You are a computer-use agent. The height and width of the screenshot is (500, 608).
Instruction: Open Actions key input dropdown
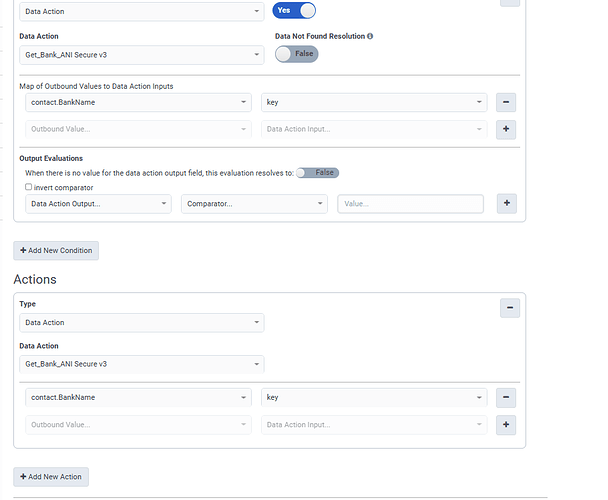(374, 398)
